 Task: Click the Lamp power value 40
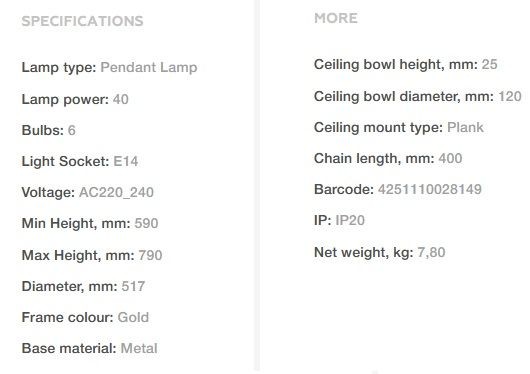[x=121, y=99]
